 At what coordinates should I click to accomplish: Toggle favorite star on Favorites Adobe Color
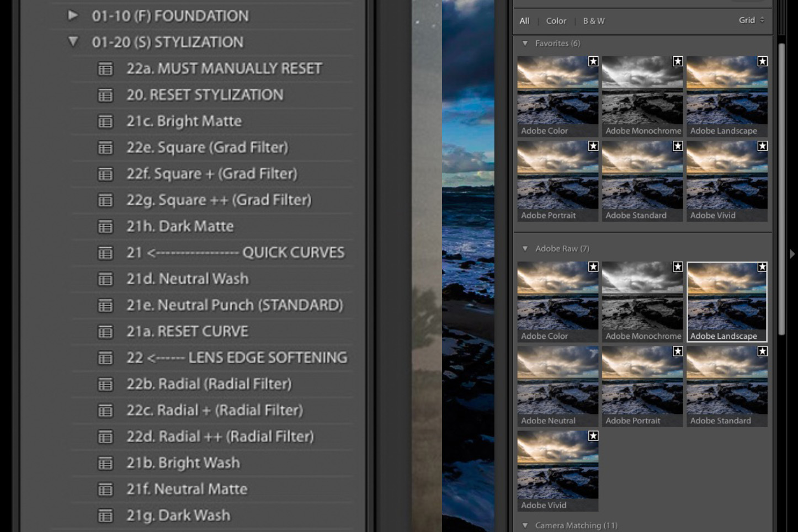pyautogui.click(x=593, y=61)
